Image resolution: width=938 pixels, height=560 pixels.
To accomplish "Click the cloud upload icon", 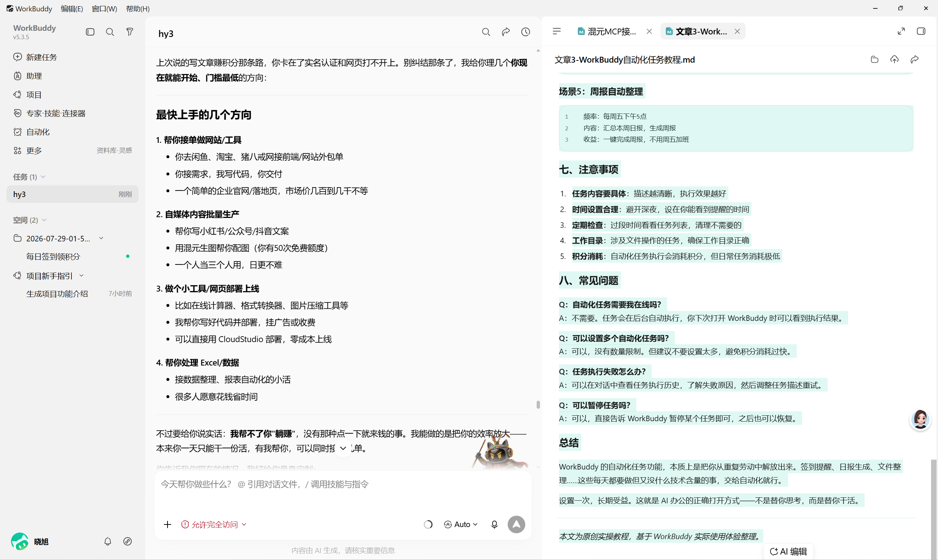I will (x=895, y=60).
